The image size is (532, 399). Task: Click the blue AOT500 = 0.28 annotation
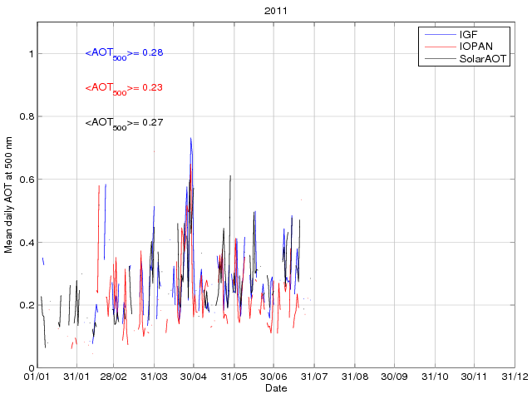pos(124,53)
